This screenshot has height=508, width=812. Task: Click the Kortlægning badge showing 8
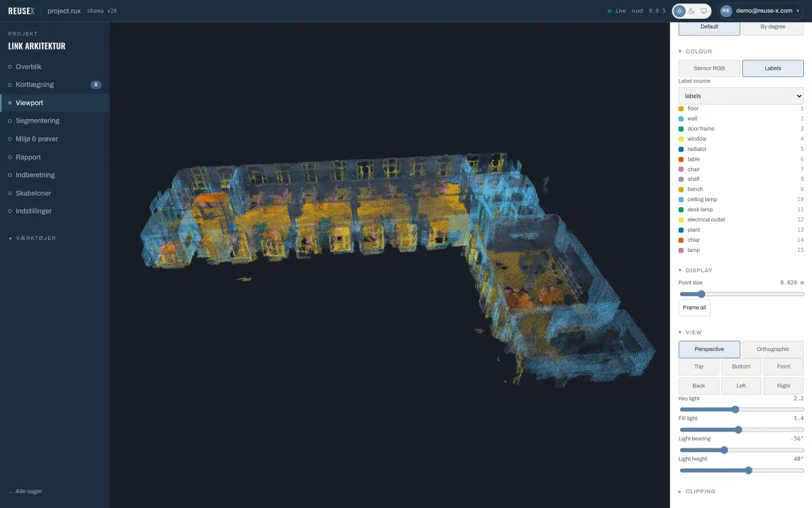96,85
